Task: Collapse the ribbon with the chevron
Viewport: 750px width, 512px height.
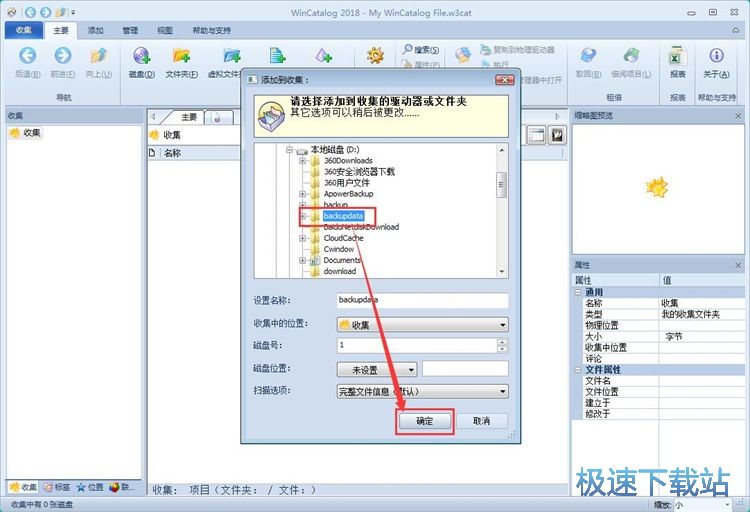Action: (x=735, y=30)
